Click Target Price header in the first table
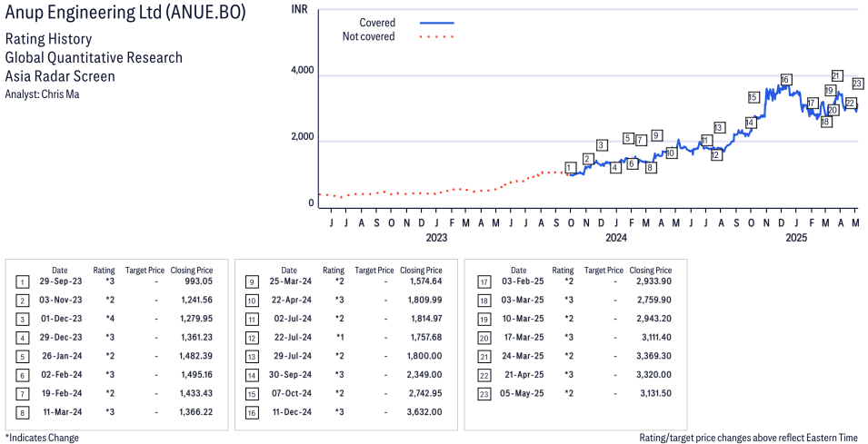This screenshot has width=868, height=444. pyautogui.click(x=145, y=271)
